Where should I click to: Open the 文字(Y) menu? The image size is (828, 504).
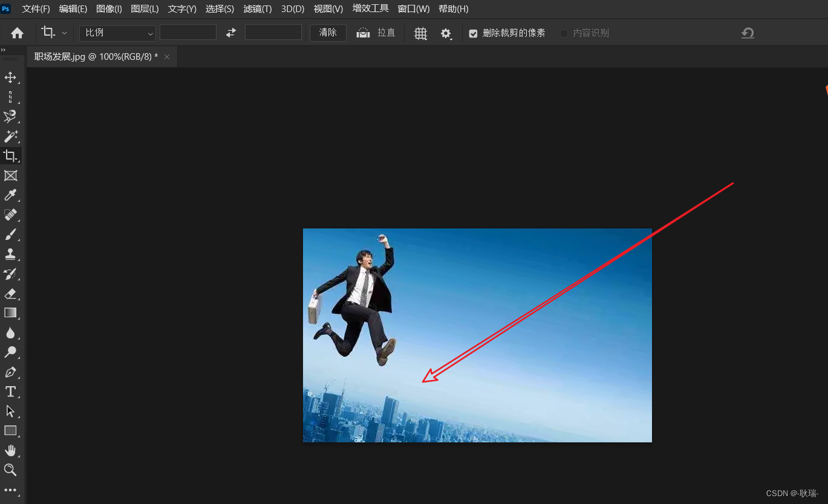[x=182, y=9]
